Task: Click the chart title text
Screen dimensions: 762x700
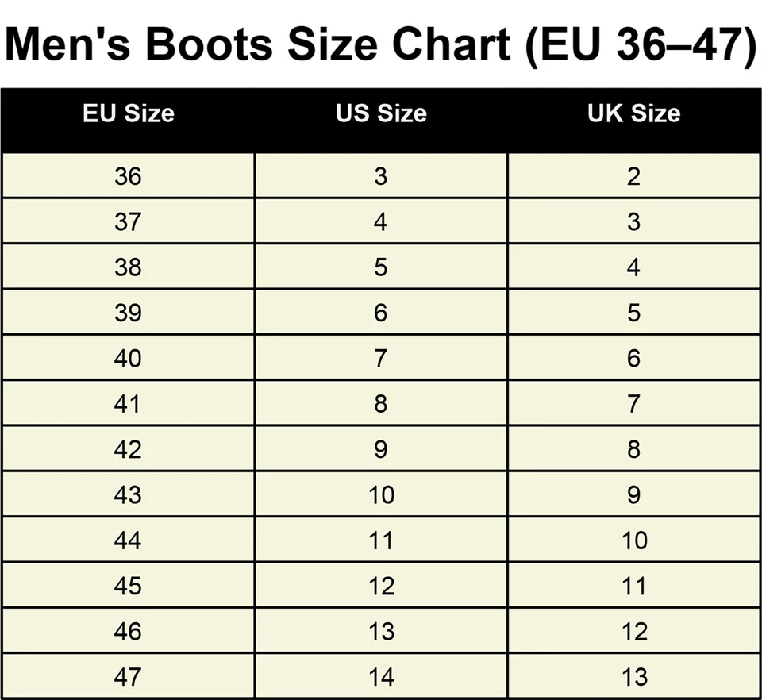Action: tap(381, 42)
